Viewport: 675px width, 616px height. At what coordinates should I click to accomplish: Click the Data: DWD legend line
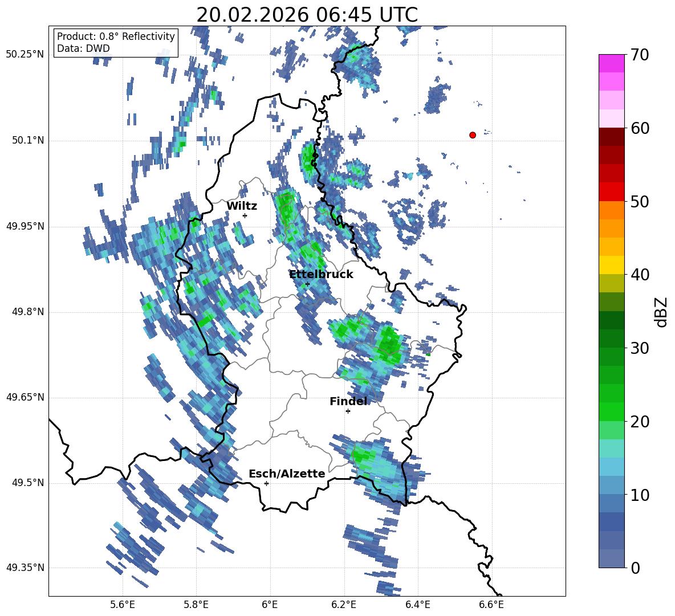83,48
